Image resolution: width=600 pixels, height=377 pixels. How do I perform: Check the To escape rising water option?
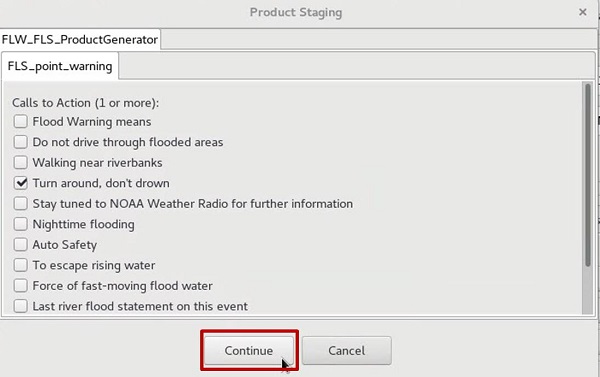click(21, 265)
